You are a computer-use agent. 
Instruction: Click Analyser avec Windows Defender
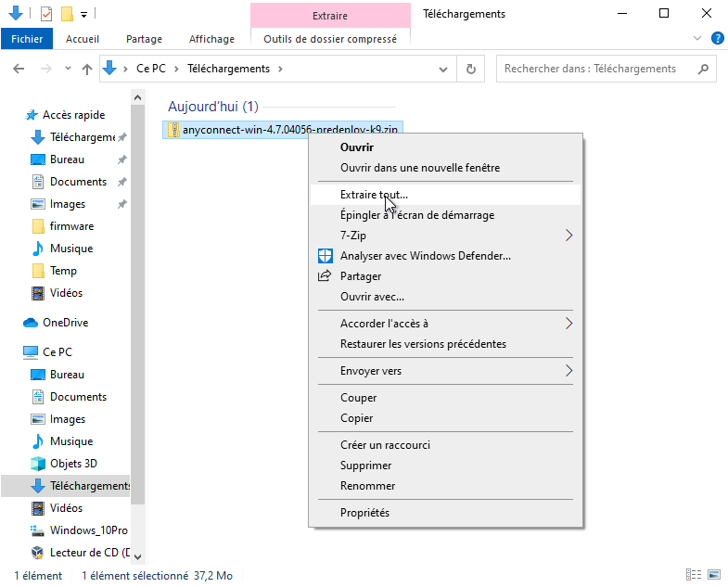coord(425,256)
